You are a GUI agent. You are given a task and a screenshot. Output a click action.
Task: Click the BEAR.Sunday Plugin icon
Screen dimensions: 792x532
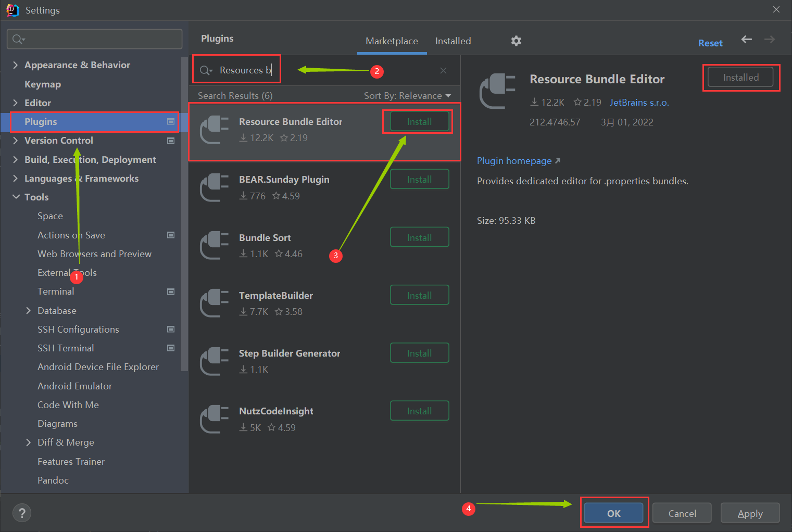(x=215, y=187)
